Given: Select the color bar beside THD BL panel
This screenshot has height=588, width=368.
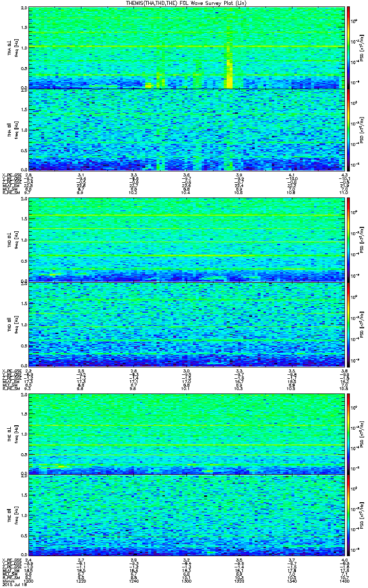Looking at the screenshot, I should 348,240.
